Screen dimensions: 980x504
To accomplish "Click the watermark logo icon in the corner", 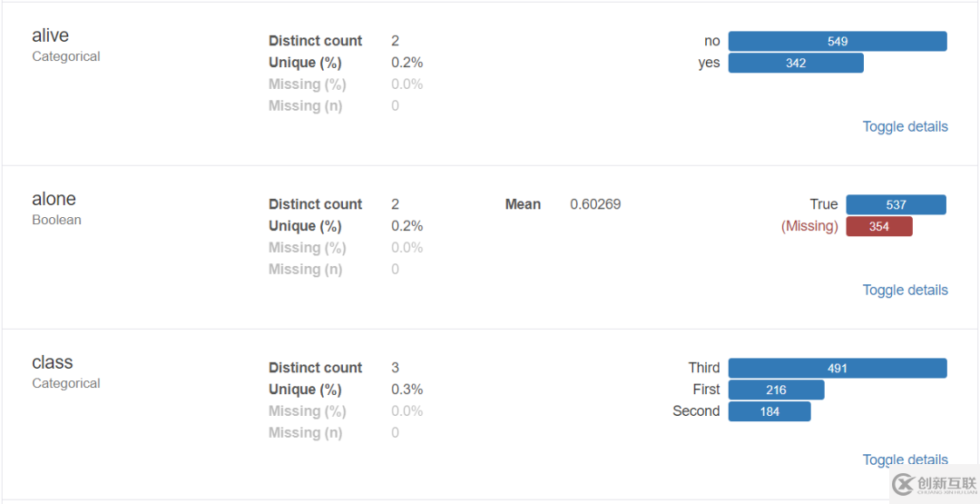I will pyautogui.click(x=903, y=484).
